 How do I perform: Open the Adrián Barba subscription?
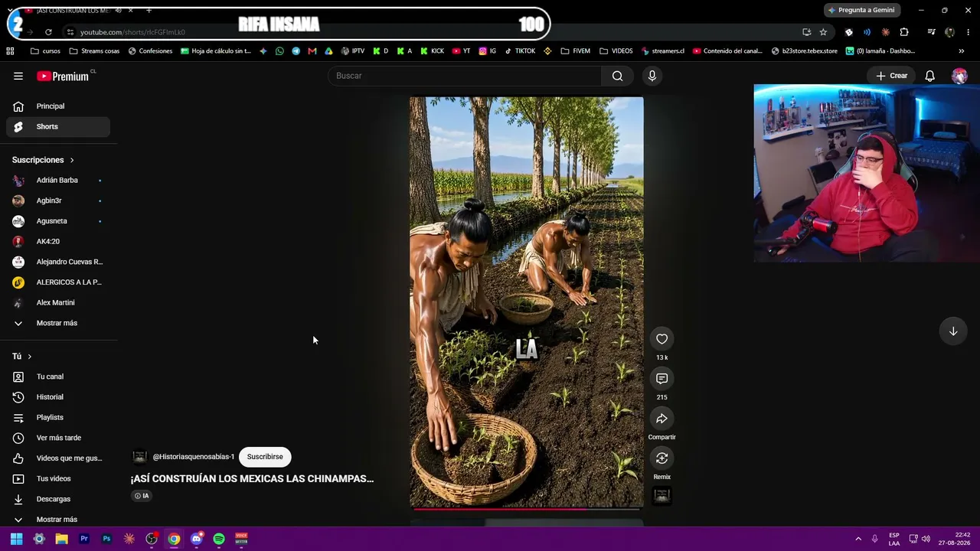pos(58,181)
